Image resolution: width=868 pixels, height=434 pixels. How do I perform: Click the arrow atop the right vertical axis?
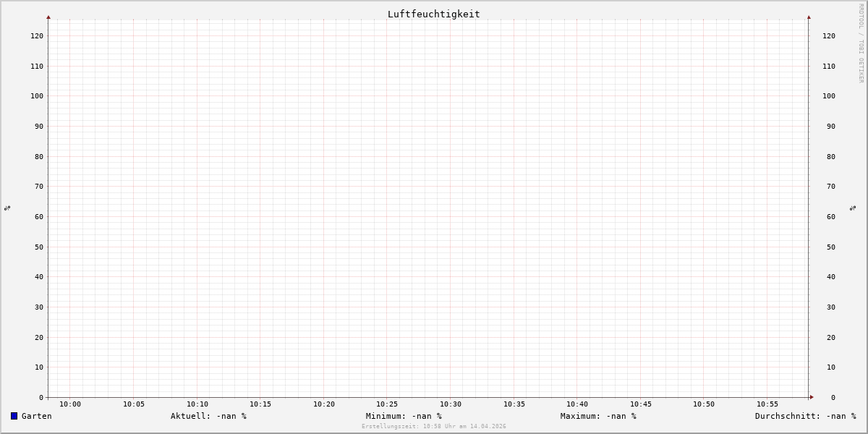click(x=809, y=17)
